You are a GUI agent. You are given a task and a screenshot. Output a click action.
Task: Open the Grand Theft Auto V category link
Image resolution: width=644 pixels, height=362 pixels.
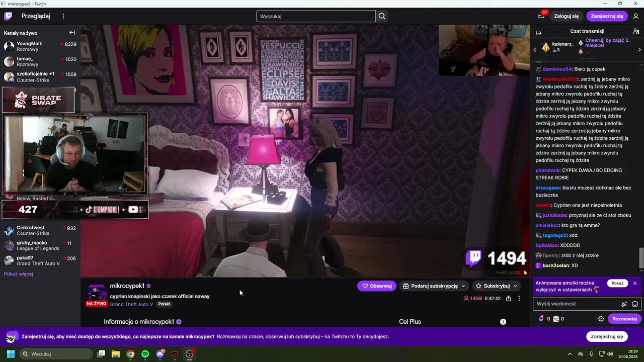[131, 304]
